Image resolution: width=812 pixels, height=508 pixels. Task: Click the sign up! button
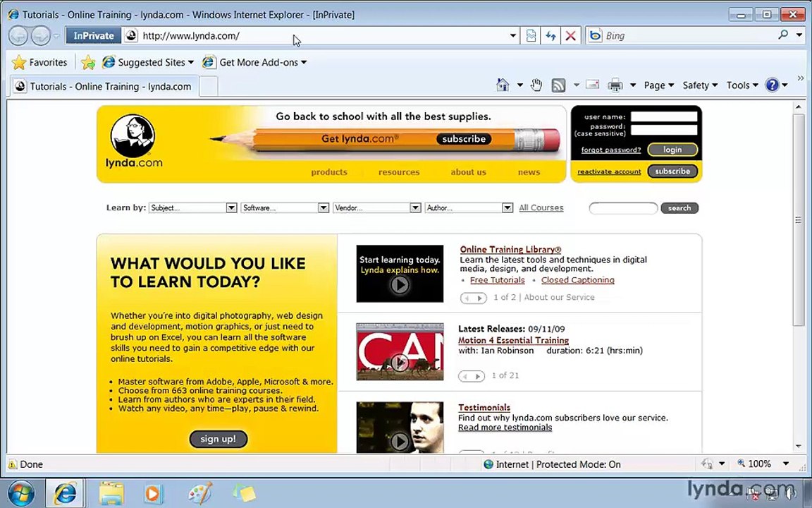[x=218, y=439]
